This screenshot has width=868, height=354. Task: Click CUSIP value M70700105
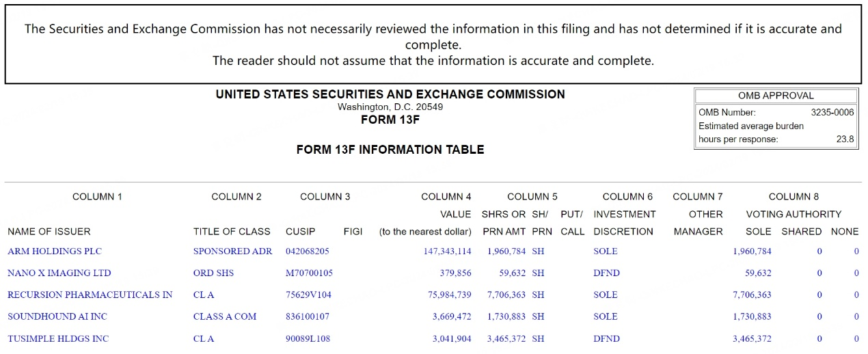[x=309, y=273]
